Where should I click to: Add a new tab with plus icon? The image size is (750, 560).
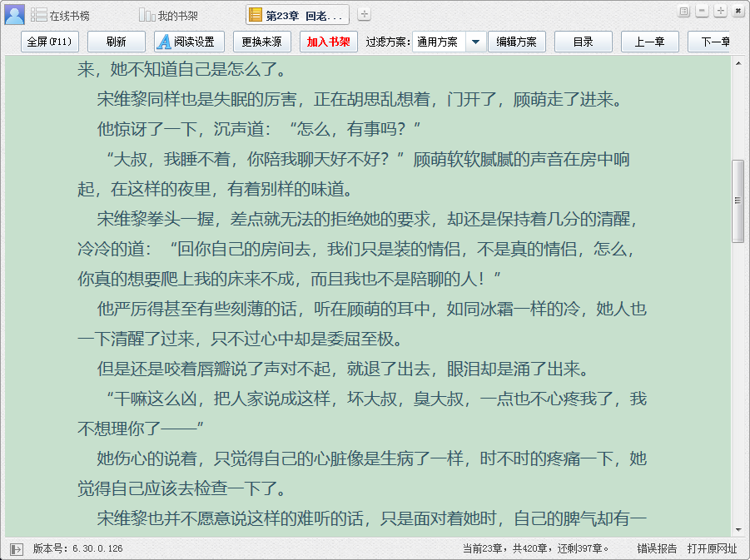tap(365, 15)
